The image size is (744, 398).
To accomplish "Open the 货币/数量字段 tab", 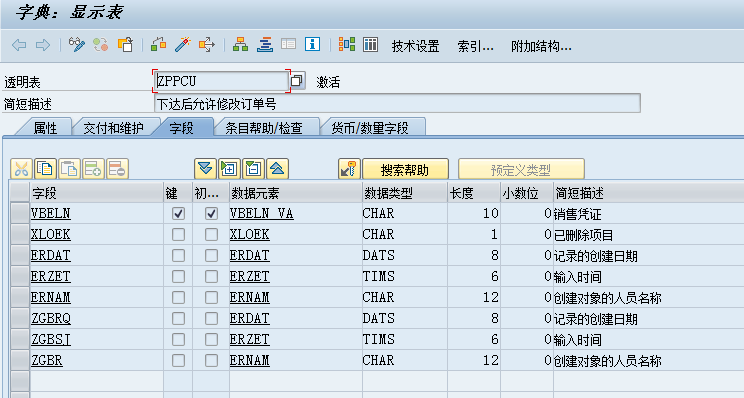I will click(x=370, y=128).
